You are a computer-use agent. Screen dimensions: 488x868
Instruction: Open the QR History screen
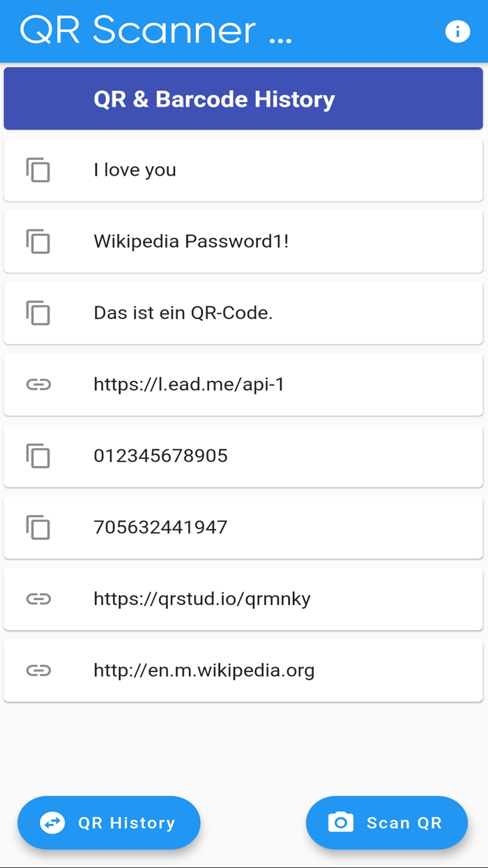[109, 823]
